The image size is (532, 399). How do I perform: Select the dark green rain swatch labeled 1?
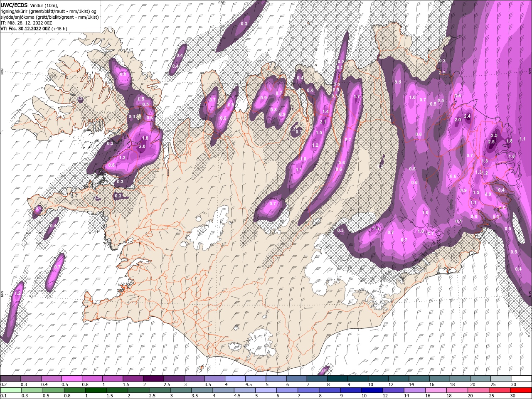point(96,390)
